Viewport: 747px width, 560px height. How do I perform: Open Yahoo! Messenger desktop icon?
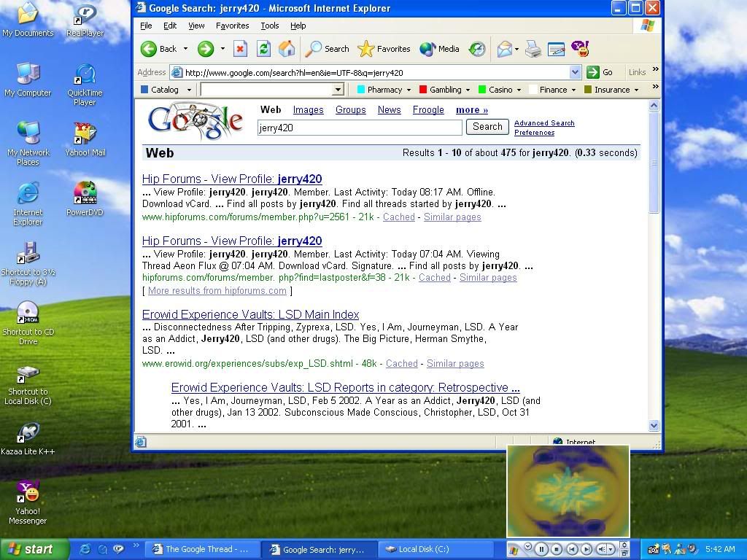pyautogui.click(x=28, y=502)
